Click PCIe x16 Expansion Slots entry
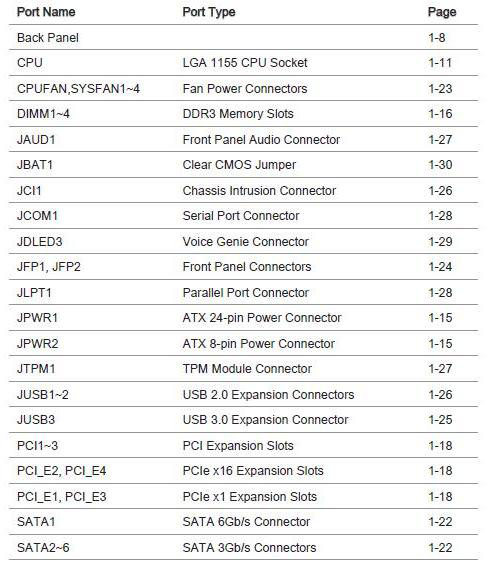The image size is (496, 586). [253, 471]
